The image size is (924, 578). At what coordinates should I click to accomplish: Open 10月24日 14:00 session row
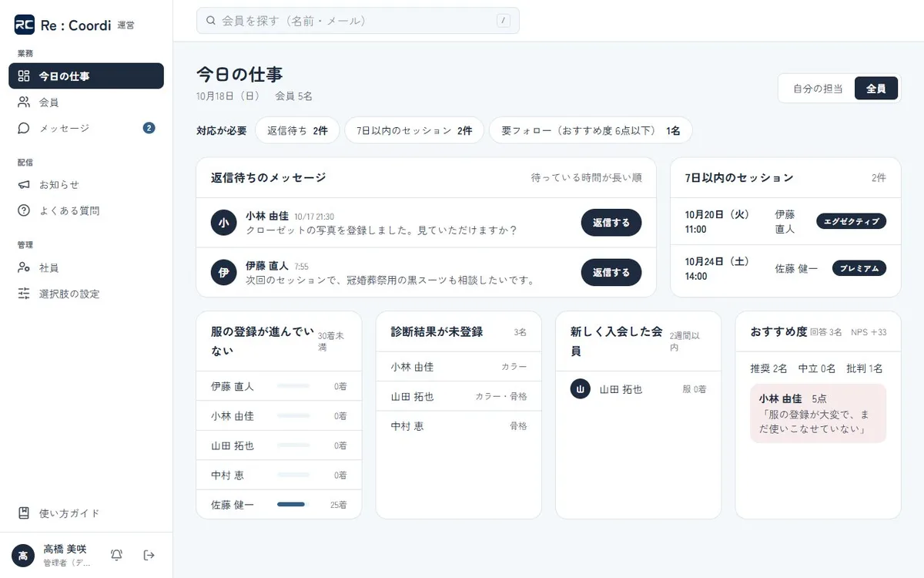point(785,268)
